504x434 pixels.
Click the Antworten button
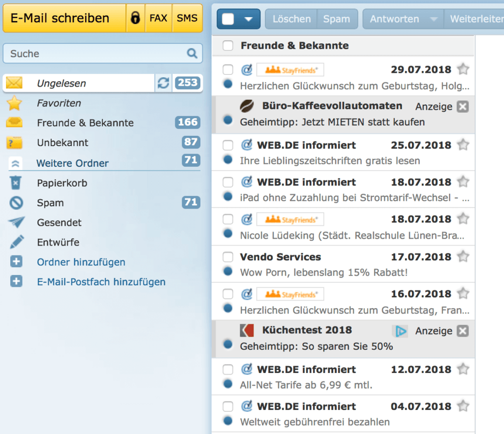tap(394, 19)
